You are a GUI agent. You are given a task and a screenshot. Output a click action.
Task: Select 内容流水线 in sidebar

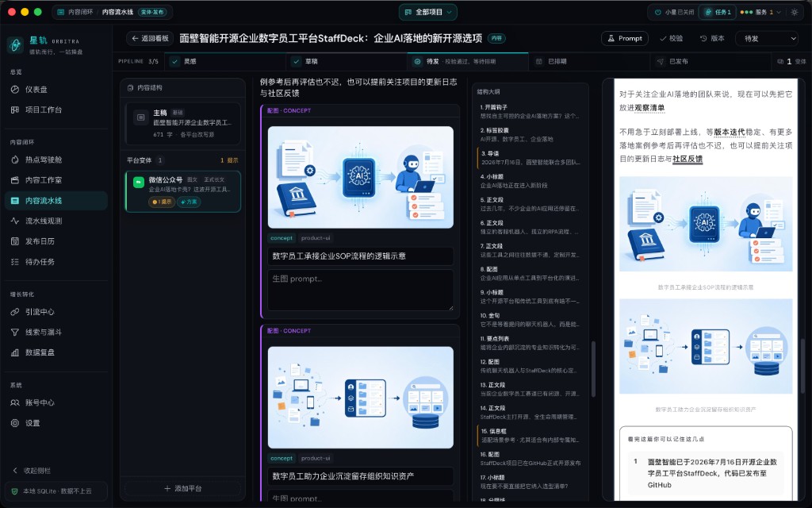pyautogui.click(x=56, y=201)
